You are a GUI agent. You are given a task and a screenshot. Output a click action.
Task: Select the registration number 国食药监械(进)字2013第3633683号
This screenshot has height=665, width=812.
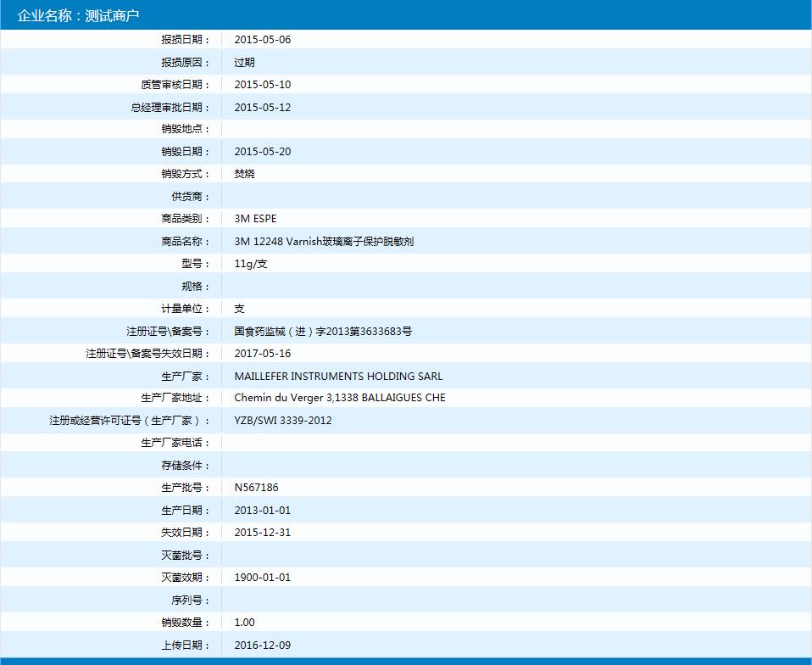tap(323, 331)
